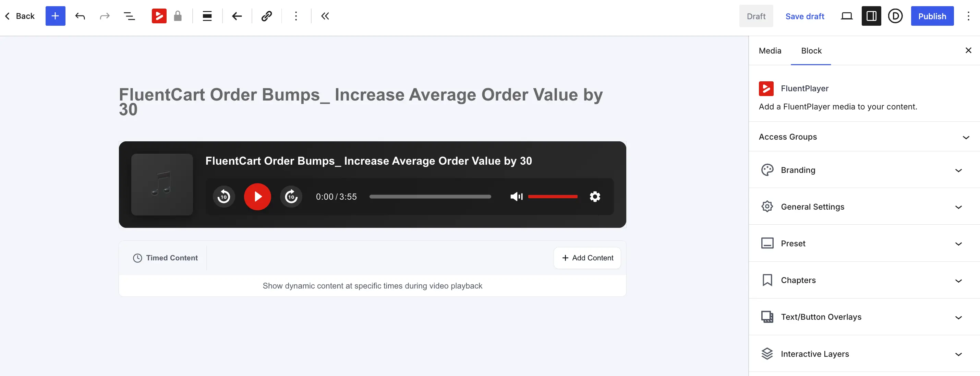This screenshot has height=376, width=980.
Task: Save the post as draft
Action: tap(804, 16)
